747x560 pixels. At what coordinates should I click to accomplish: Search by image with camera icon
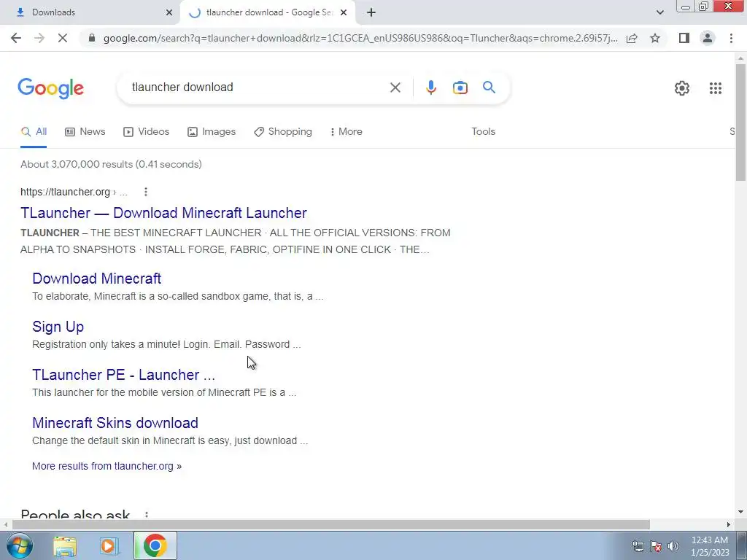coord(460,87)
